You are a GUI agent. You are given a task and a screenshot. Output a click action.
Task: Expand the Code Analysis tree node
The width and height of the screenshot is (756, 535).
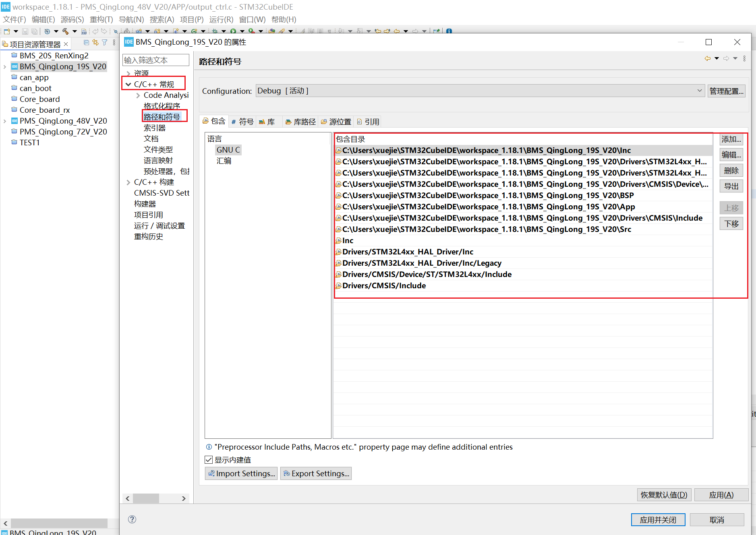pos(138,95)
